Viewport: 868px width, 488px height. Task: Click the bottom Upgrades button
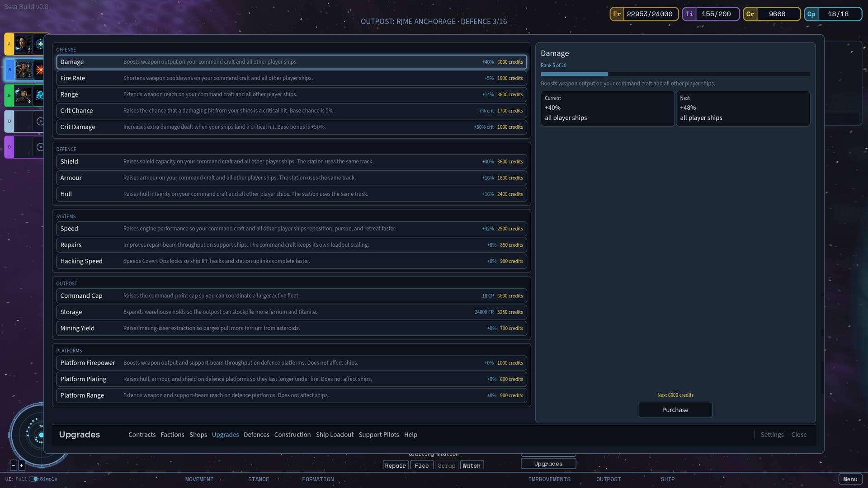548,464
